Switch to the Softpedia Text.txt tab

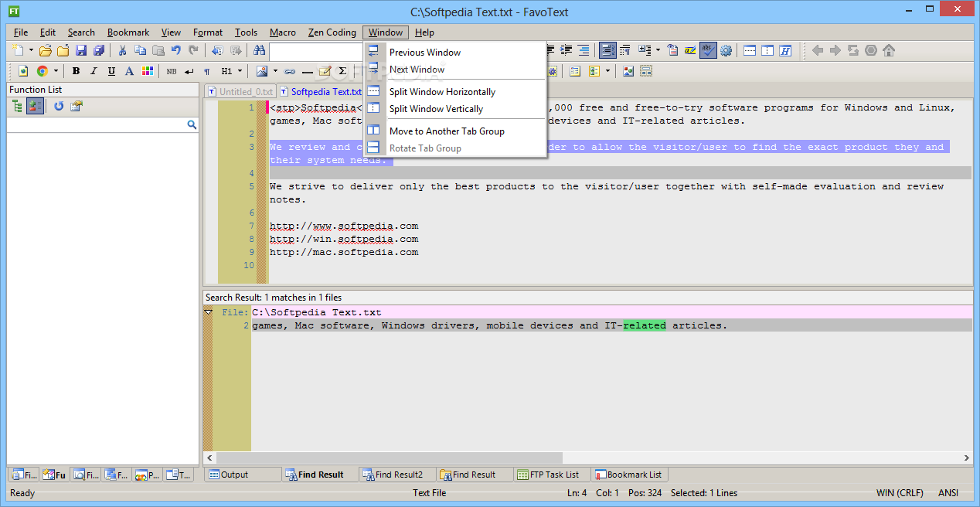[x=321, y=91]
